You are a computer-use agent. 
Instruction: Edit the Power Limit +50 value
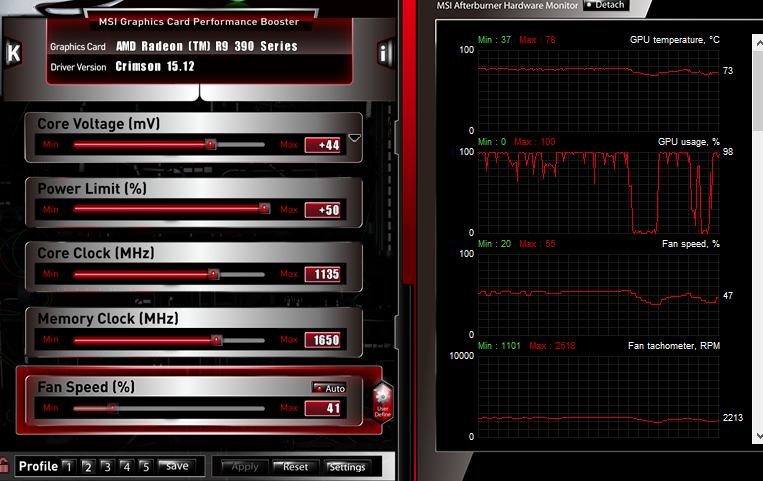point(323,210)
